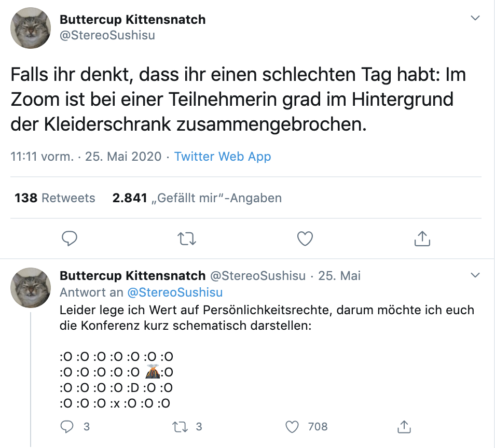Like the main tweet with heart icon
This screenshot has width=495, height=448.
tap(305, 239)
